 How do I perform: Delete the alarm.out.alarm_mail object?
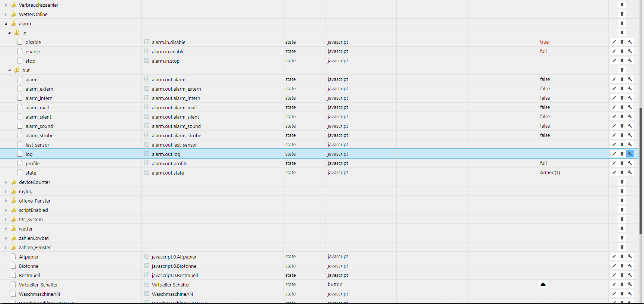click(622, 107)
